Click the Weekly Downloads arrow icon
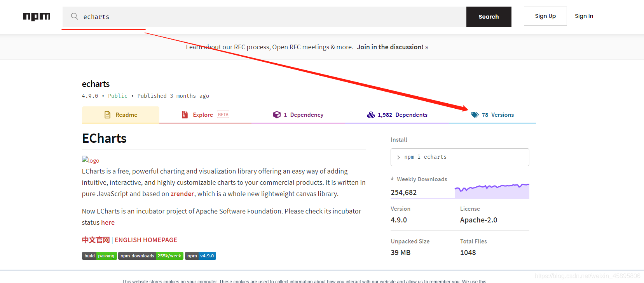Screen dimensions: 644x283 coord(392,179)
